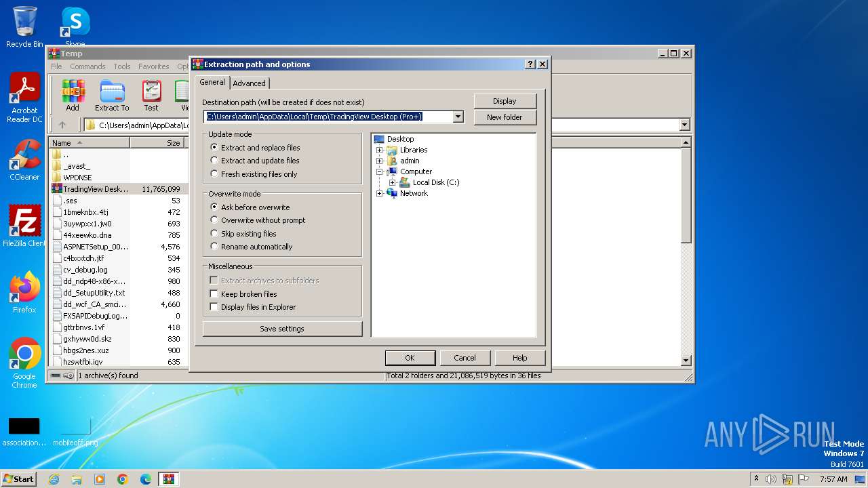This screenshot has height=488, width=868.
Task: Select Skip existing files option
Action: pos(243,234)
